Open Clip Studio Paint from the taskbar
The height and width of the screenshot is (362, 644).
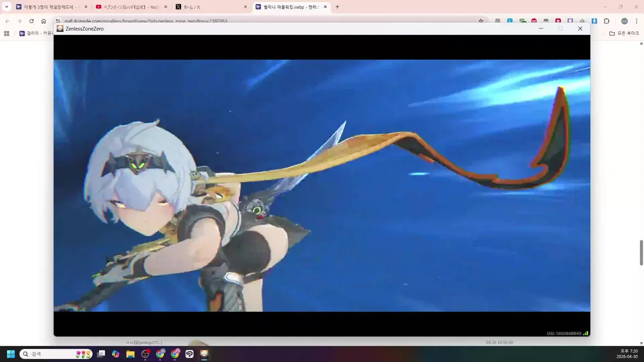click(190, 354)
